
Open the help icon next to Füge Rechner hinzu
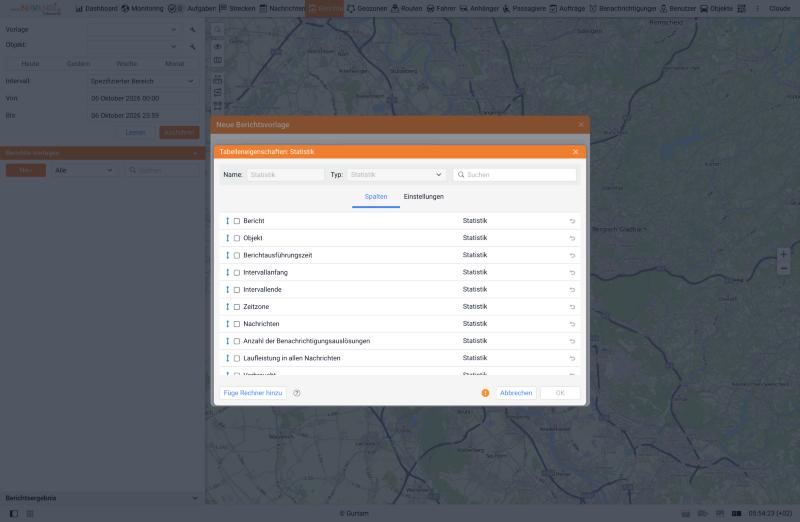296,393
